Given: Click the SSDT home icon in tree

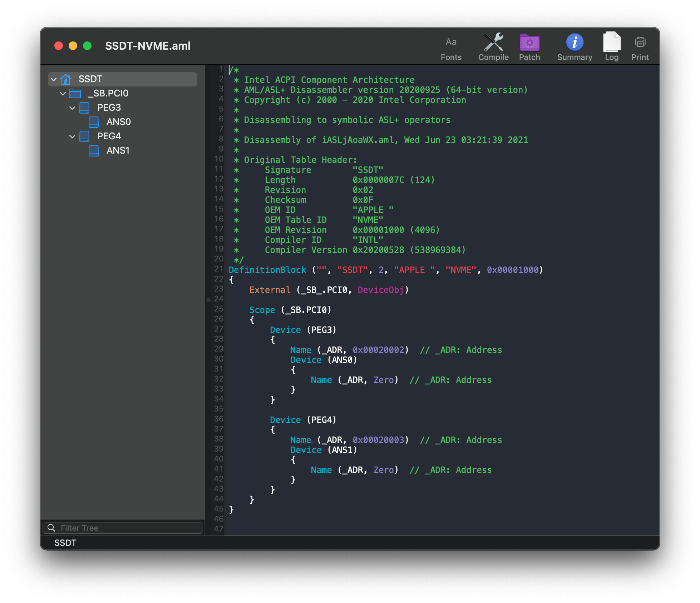Looking at the screenshot, I should pos(66,79).
